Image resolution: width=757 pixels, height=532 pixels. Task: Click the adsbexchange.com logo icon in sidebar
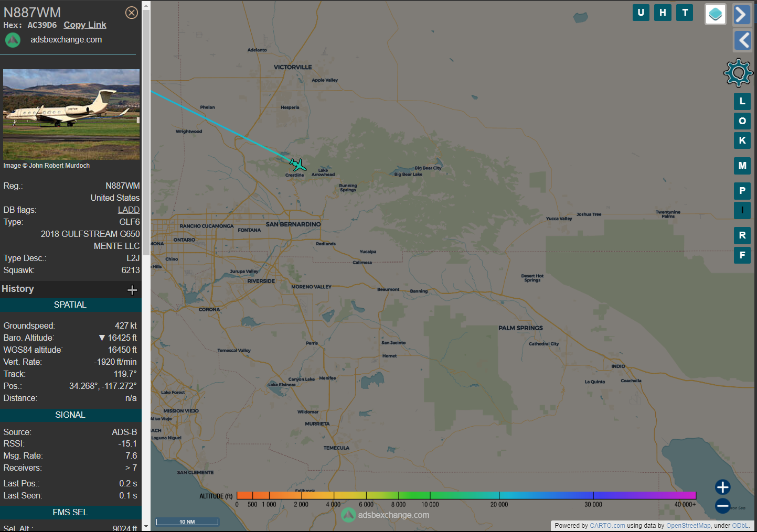point(13,40)
